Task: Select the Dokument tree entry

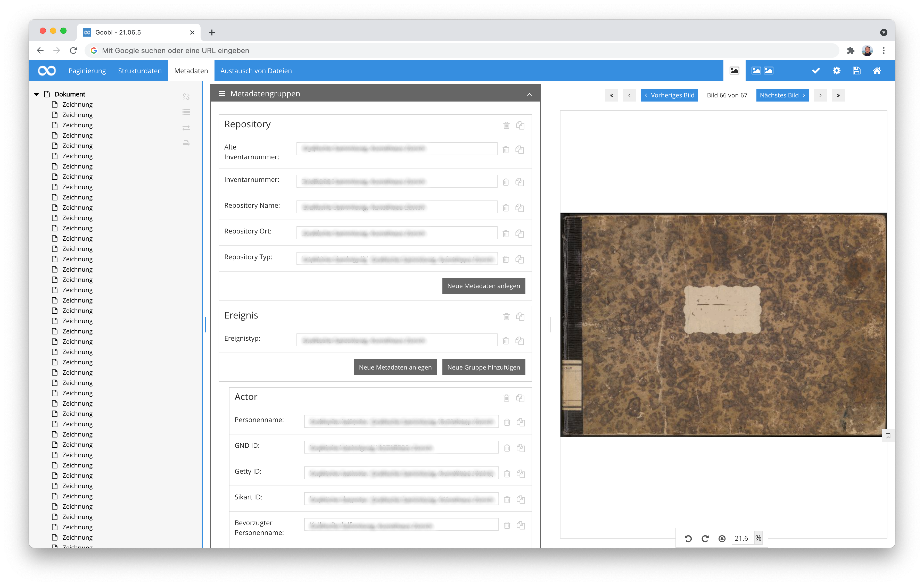Action: [70, 94]
